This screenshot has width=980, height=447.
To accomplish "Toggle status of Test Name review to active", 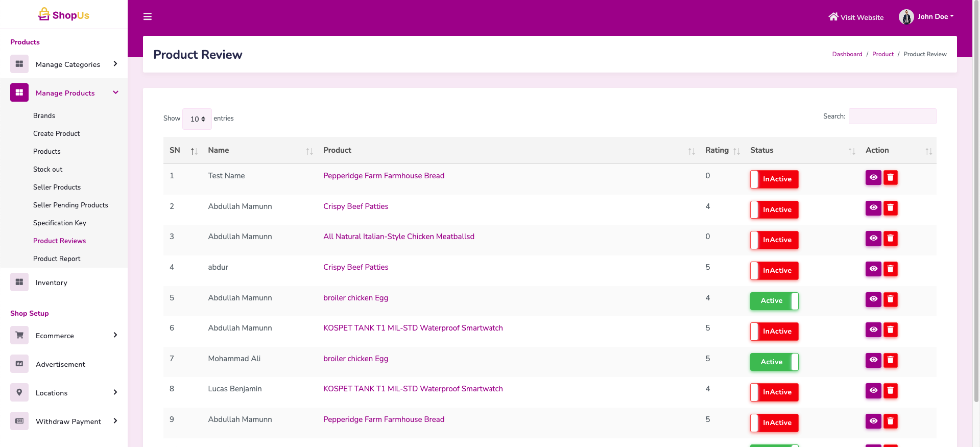I will click(774, 179).
